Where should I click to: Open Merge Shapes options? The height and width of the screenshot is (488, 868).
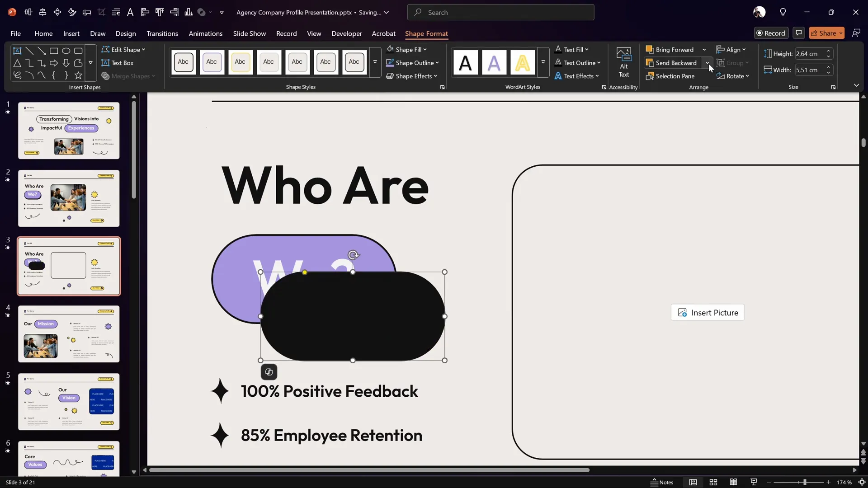tap(128, 76)
